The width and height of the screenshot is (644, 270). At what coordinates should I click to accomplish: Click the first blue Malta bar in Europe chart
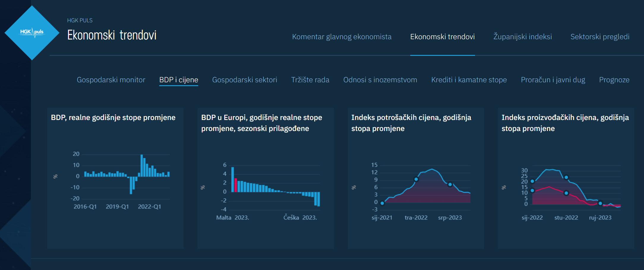(233, 180)
